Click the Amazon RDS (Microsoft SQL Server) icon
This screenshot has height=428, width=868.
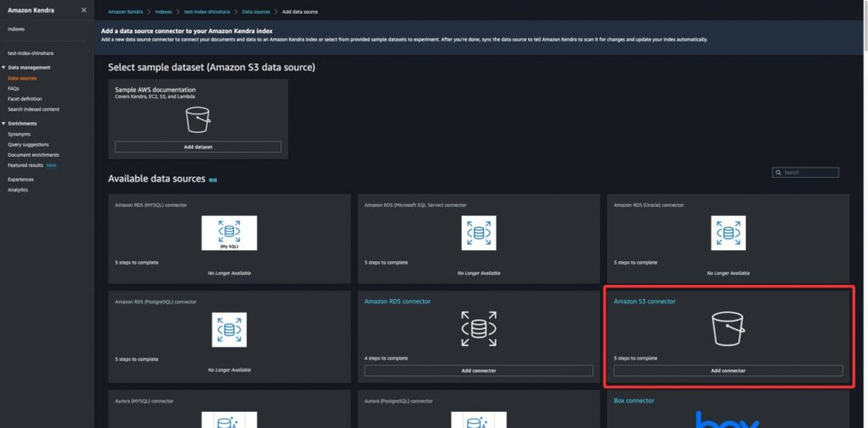[x=478, y=232]
